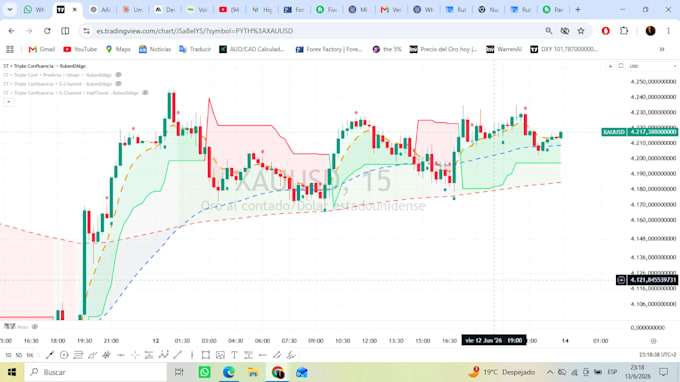Screen dimensions: 680x382
Task: Select the image insert tool
Action: (x=220, y=355)
